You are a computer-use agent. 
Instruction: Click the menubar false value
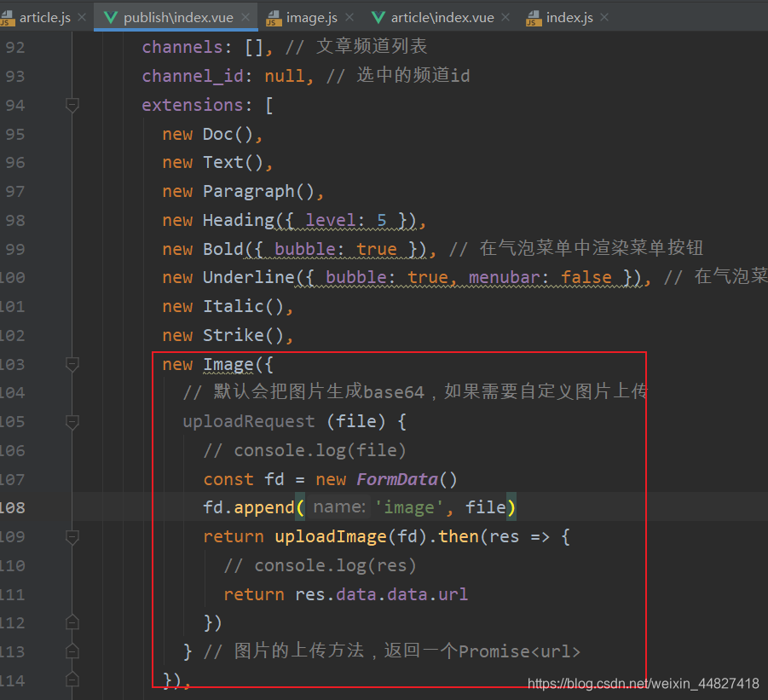[x=586, y=278]
